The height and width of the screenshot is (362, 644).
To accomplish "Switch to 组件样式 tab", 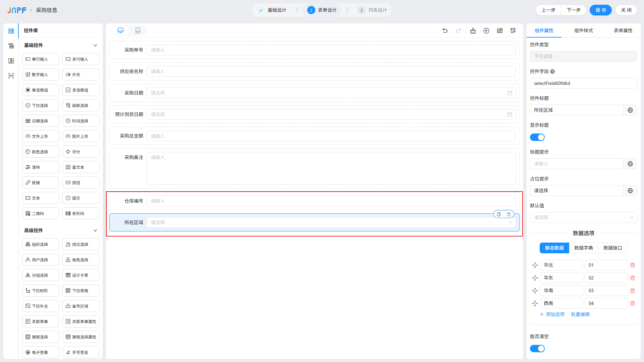I will pyautogui.click(x=583, y=31).
